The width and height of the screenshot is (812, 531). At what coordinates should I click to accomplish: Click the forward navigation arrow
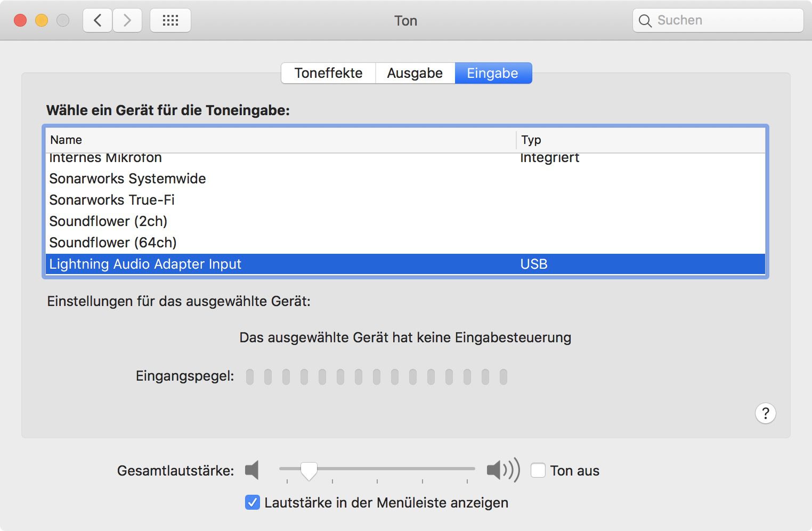[127, 21]
